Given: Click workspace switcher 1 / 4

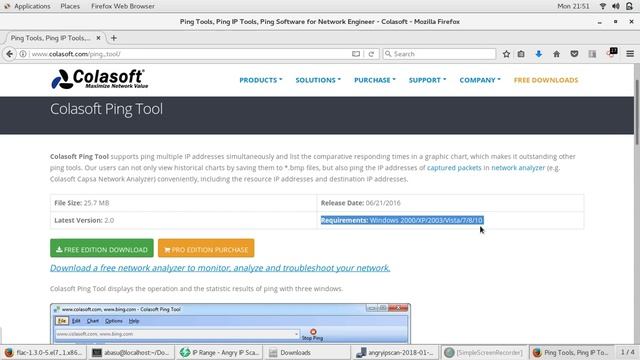Looking at the screenshot, I should click(627, 352).
